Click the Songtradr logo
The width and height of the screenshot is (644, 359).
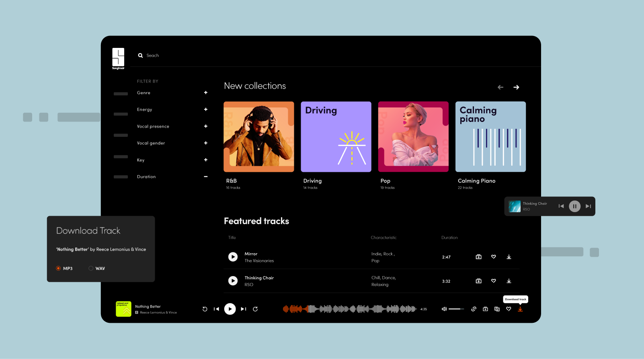point(118,58)
